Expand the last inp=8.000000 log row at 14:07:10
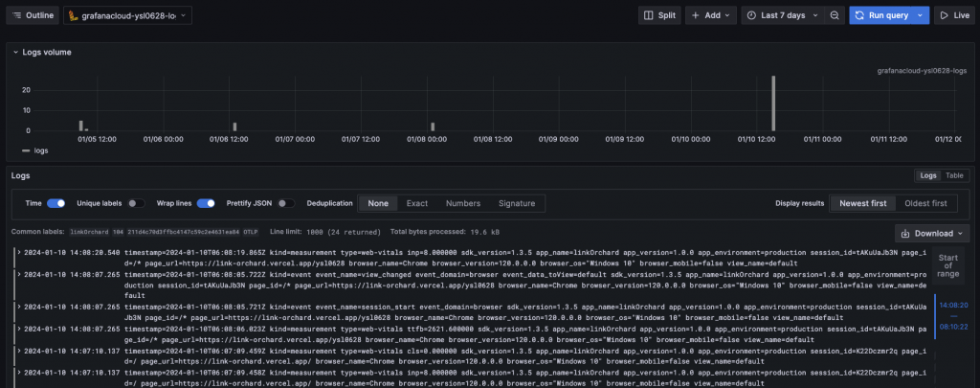980x388 pixels. point(19,373)
